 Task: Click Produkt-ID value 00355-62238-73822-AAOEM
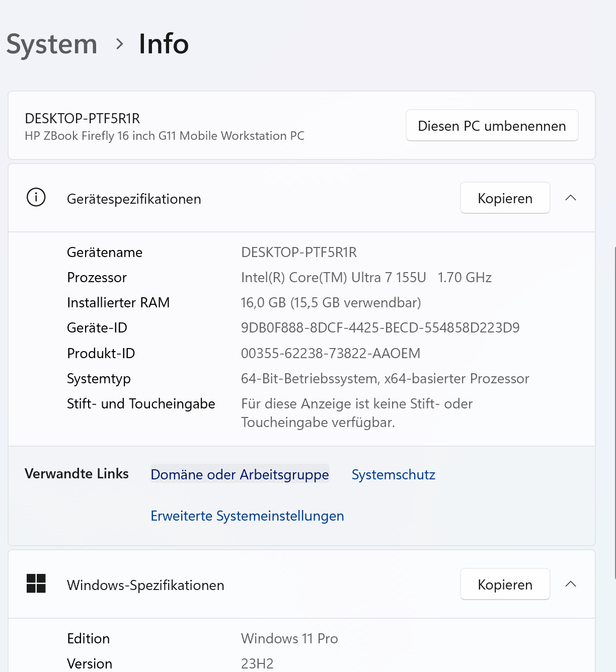click(x=331, y=353)
